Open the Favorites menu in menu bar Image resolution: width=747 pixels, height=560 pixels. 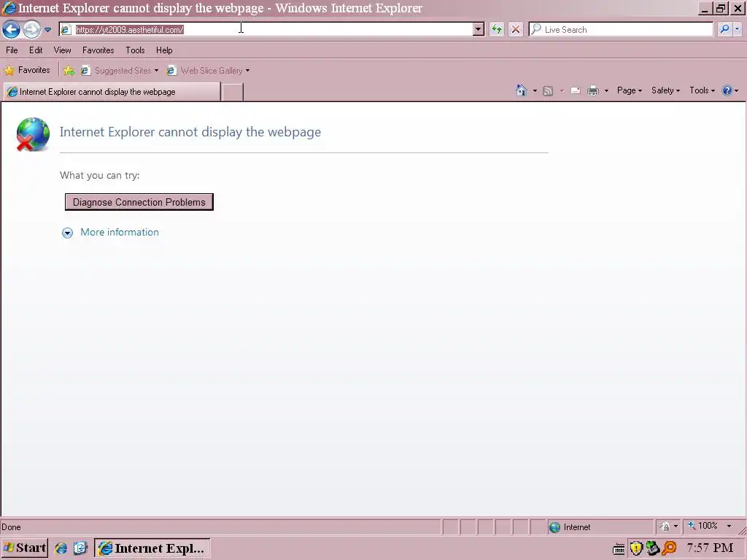tap(98, 50)
